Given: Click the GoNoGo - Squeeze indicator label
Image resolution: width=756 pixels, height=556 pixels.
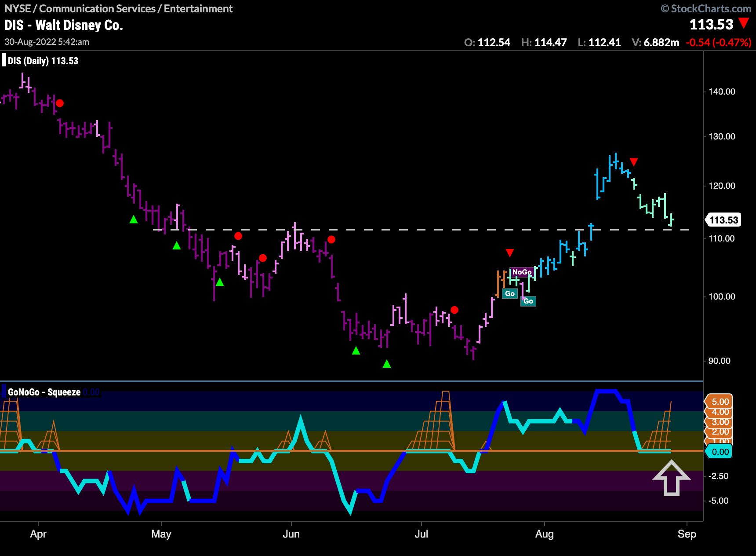Looking at the screenshot, I should (x=44, y=392).
